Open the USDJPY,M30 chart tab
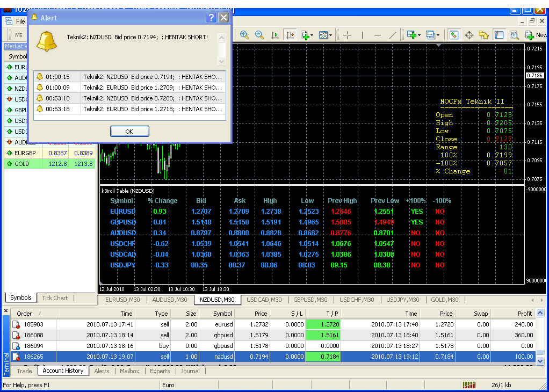Image resolution: width=549 pixels, height=392 pixels. (403, 300)
